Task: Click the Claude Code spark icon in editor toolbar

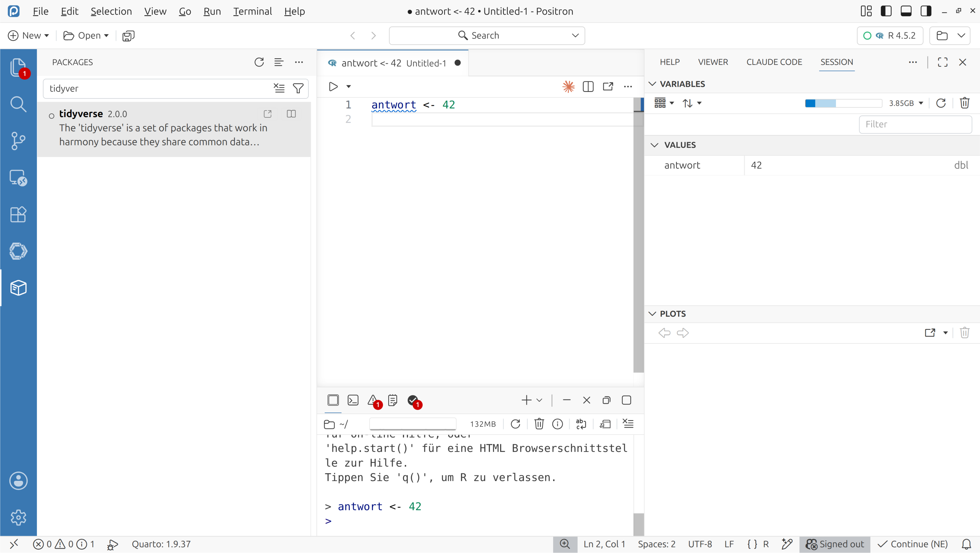Action: coord(568,87)
